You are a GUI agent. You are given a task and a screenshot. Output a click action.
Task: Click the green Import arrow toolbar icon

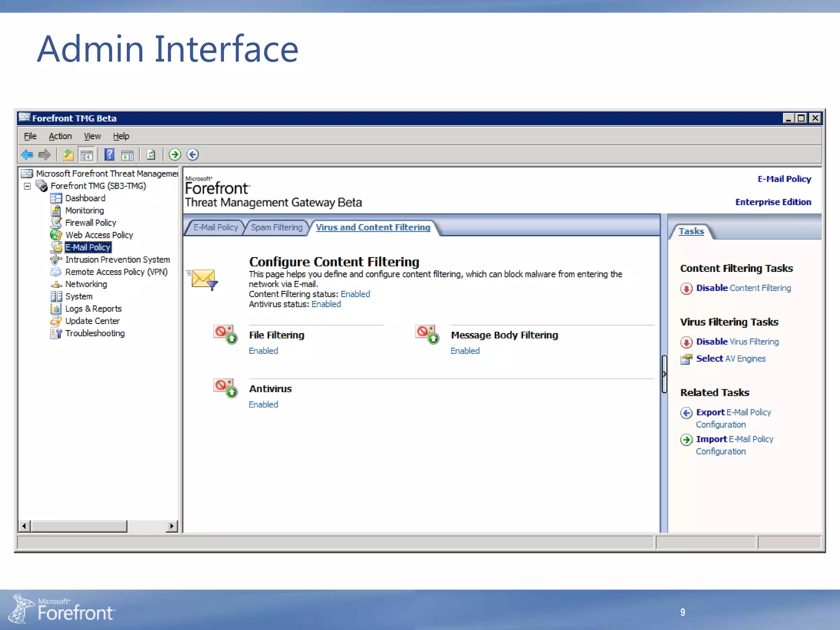tap(175, 155)
